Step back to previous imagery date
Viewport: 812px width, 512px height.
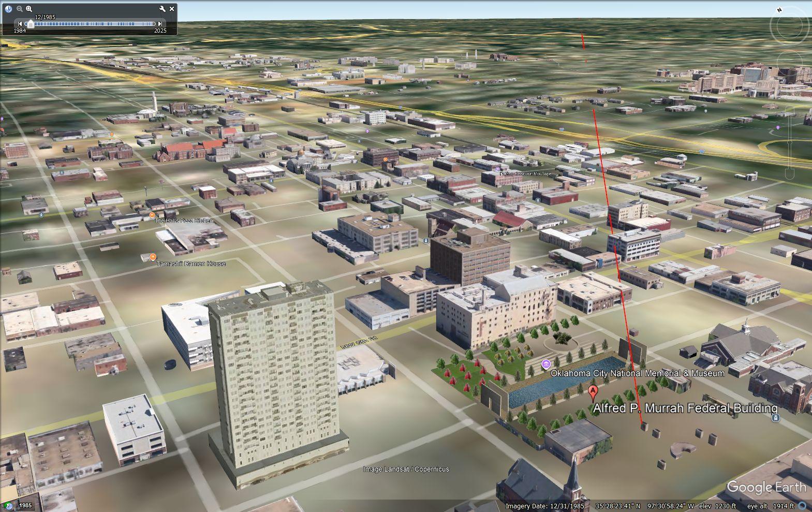[20, 24]
